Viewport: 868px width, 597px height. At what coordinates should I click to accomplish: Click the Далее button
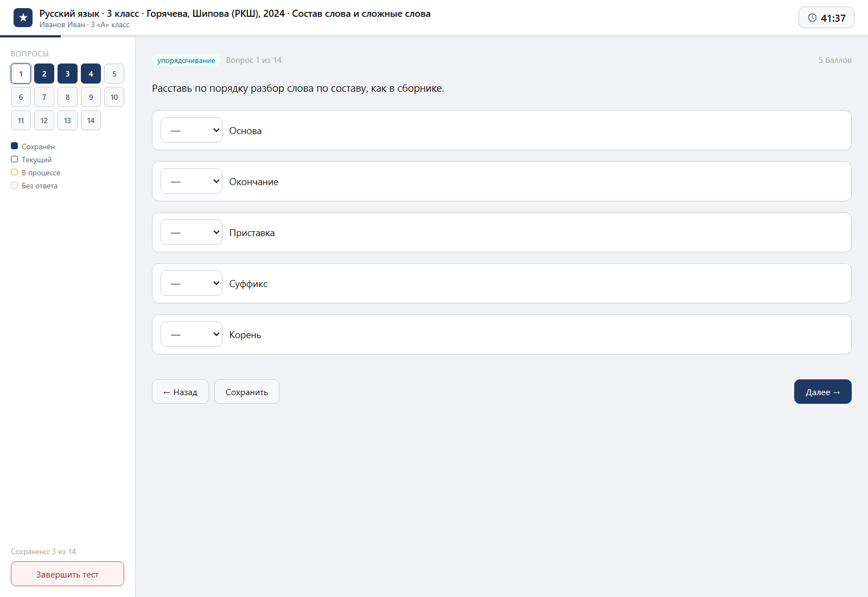click(823, 392)
